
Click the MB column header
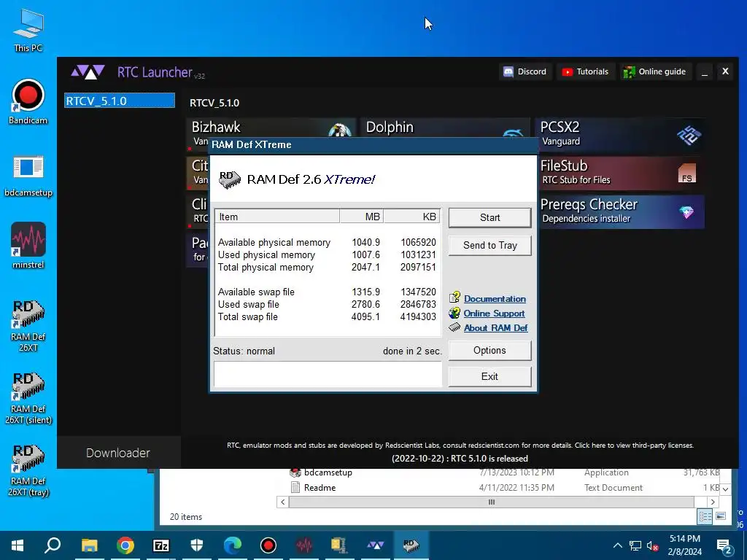362,217
